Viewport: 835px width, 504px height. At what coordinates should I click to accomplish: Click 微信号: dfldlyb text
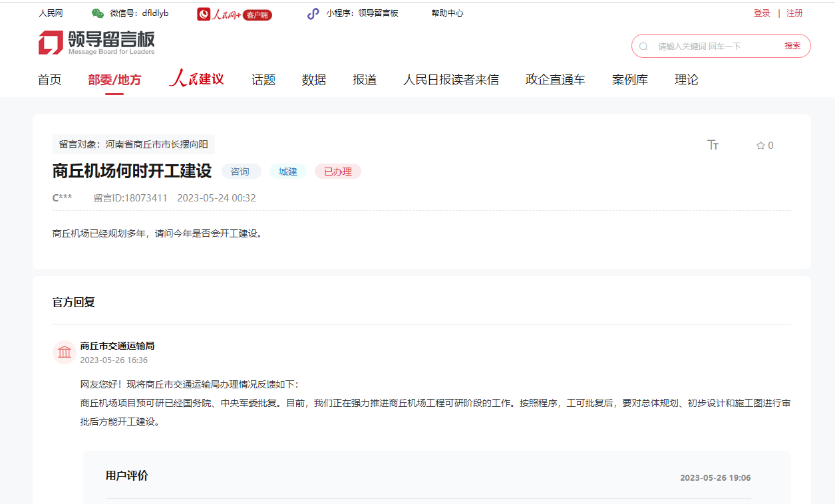(x=139, y=13)
